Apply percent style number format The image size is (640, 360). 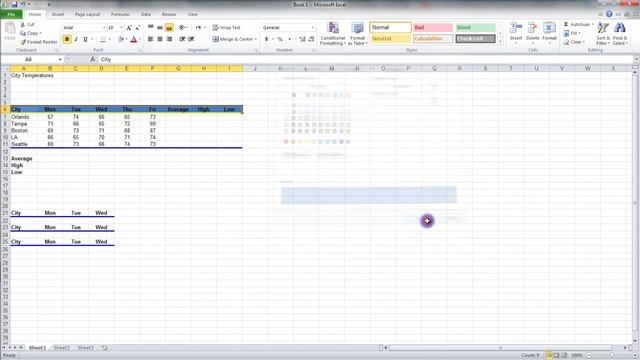(x=280, y=39)
